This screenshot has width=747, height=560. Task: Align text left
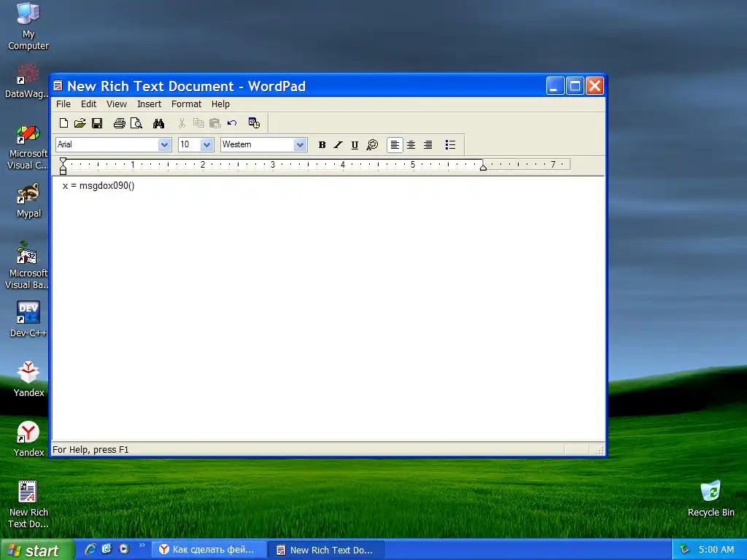coord(395,145)
